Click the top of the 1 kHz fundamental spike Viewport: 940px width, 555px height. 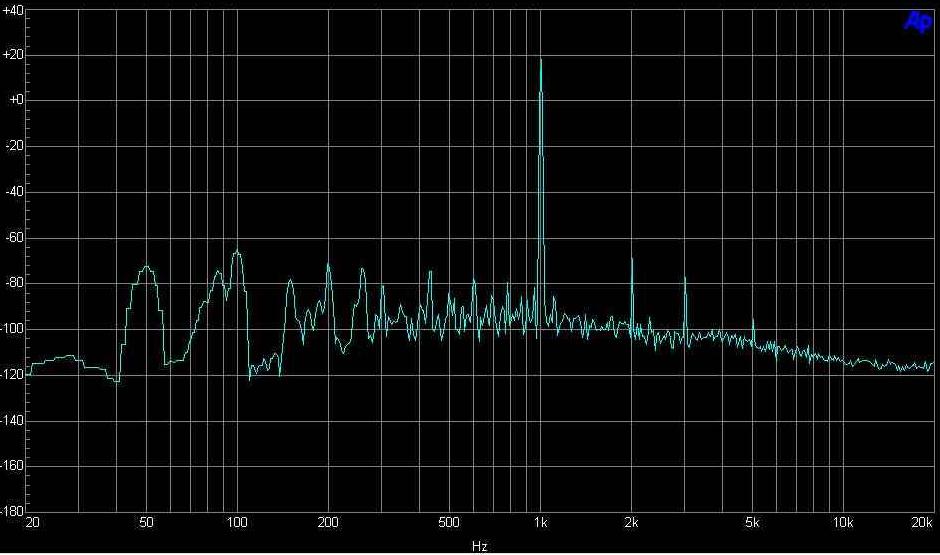point(541,60)
